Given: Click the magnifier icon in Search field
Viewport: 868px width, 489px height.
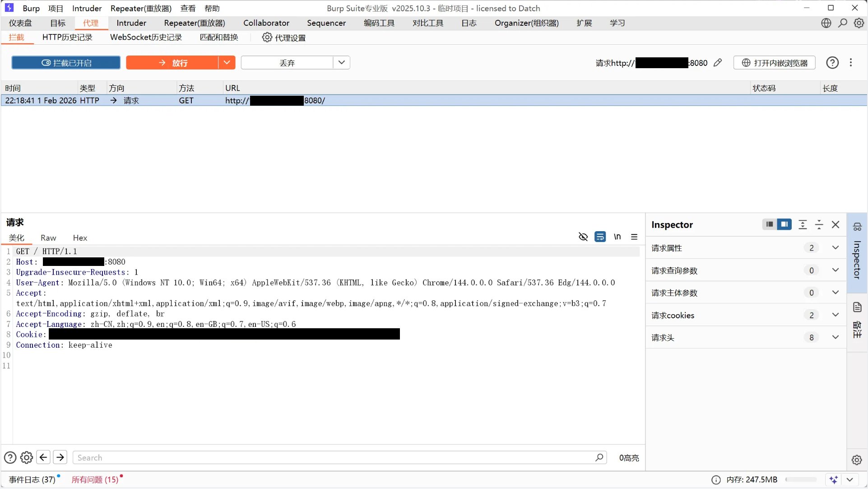Looking at the screenshot, I should 599,457.
